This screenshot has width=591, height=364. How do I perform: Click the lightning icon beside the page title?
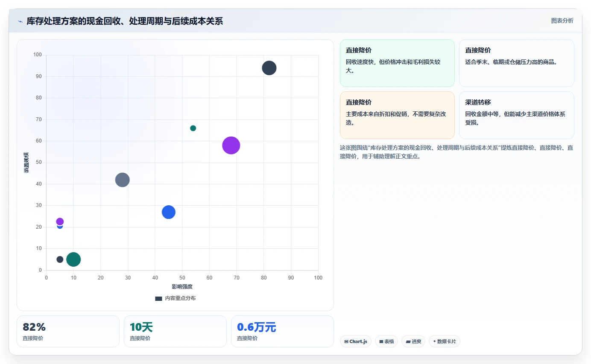pyautogui.click(x=20, y=21)
